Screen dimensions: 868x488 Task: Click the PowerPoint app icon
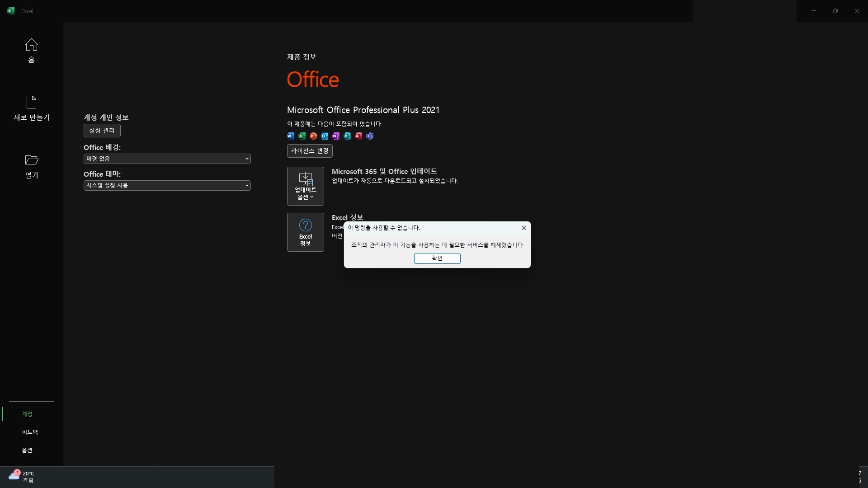pos(313,136)
